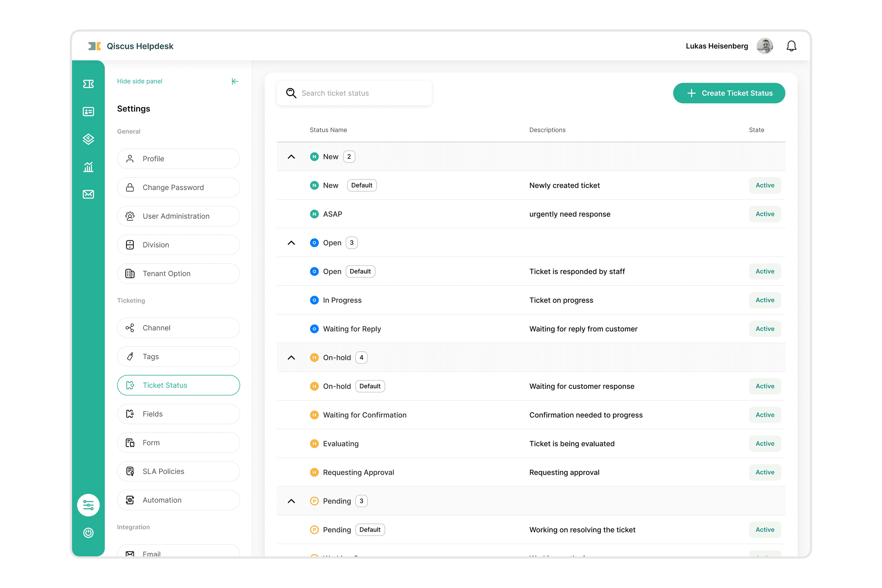Go to User Administration settings

coord(179,216)
